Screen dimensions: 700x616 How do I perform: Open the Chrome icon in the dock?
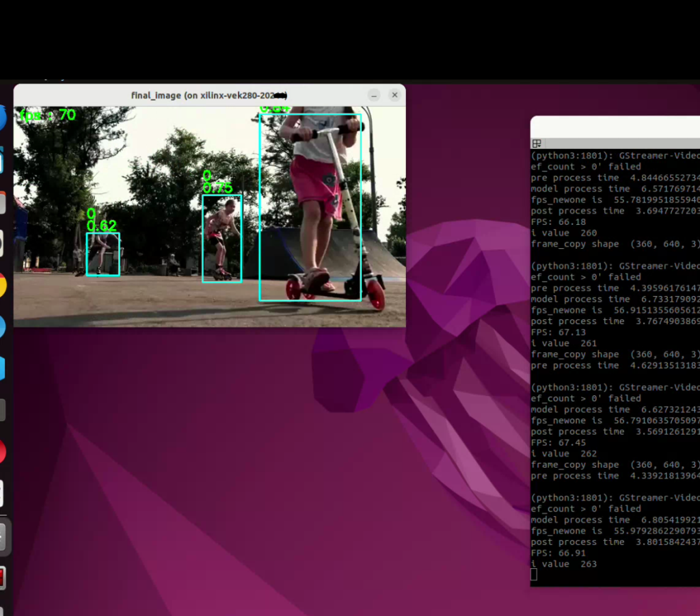pos(2,284)
